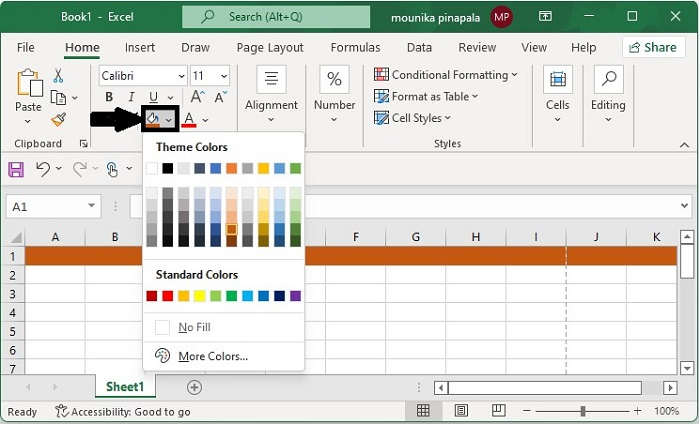Switch to Page Layout view in status bar
This screenshot has height=424, width=700.
(x=460, y=411)
